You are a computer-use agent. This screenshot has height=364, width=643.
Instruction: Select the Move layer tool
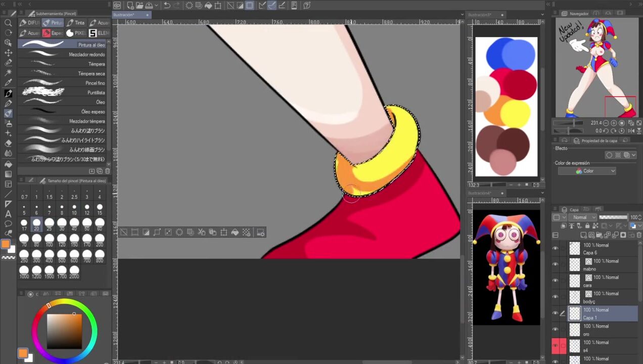point(8,53)
